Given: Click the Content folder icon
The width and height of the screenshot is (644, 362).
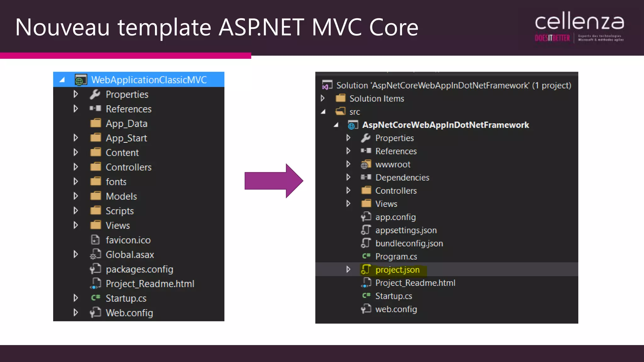Looking at the screenshot, I should 96,152.
